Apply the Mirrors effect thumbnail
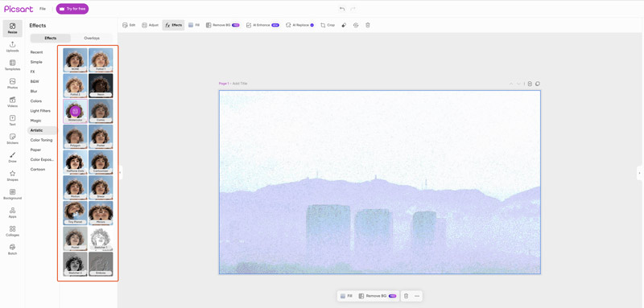The image size is (644, 308). click(x=101, y=212)
